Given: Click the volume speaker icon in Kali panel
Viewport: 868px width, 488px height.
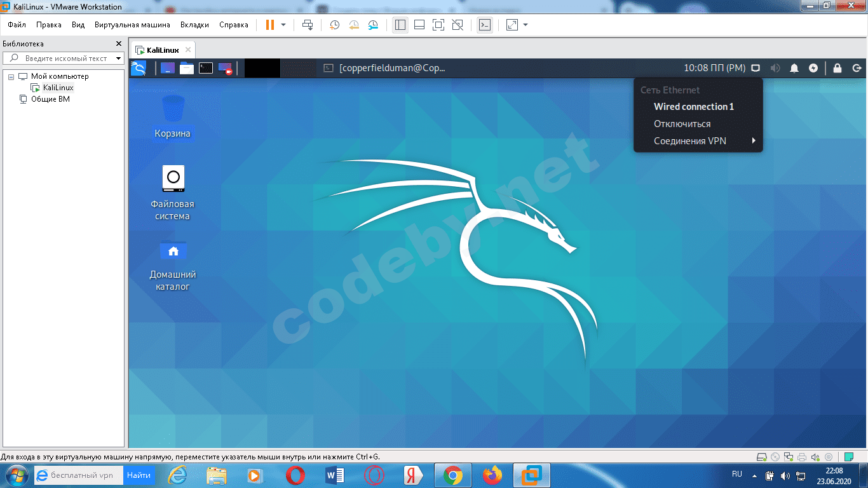Looking at the screenshot, I should click(775, 68).
